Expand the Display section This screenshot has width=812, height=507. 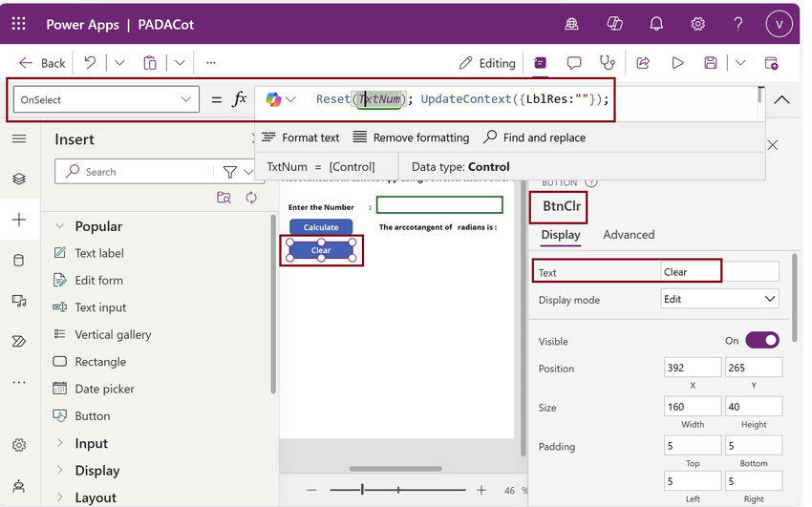60,470
